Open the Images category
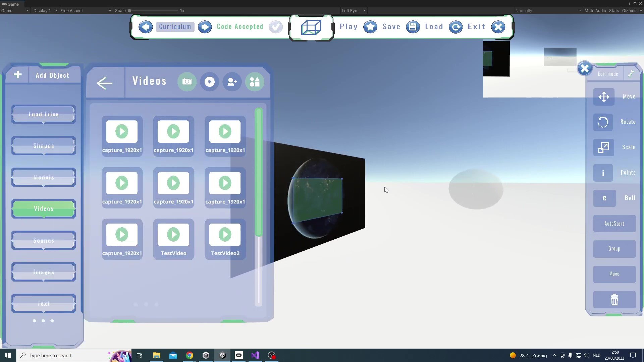The height and width of the screenshot is (362, 644). 44,272
